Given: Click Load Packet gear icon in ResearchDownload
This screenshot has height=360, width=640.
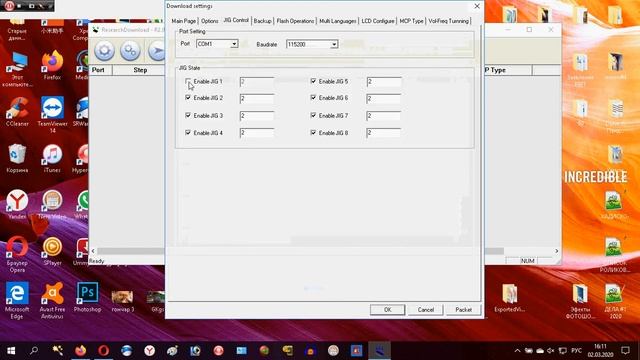Looking at the screenshot, I should coord(104,51).
